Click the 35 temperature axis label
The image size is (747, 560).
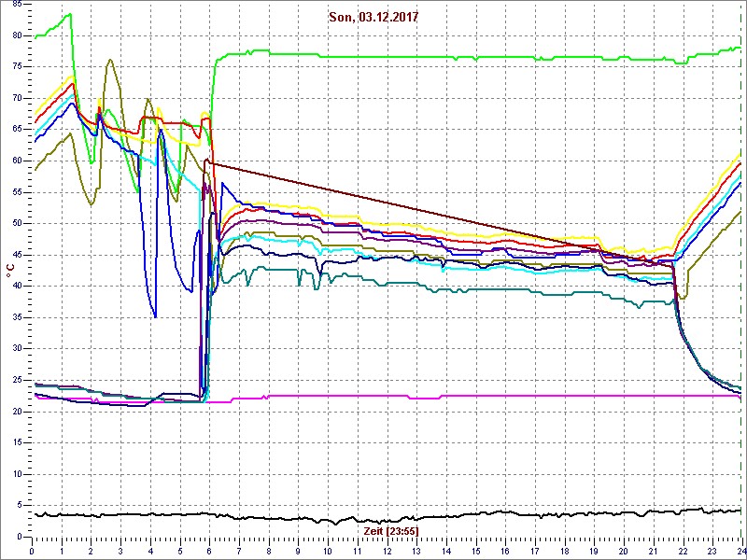[x=17, y=318]
